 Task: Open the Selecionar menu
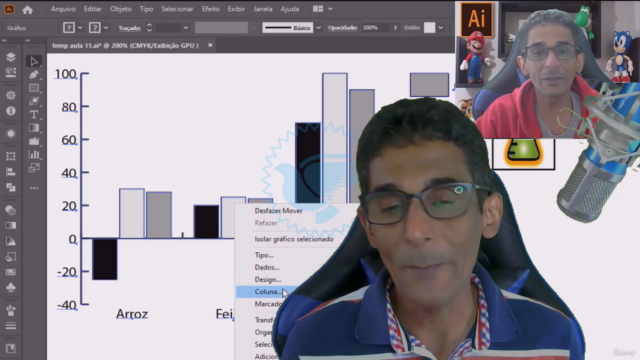177,9
